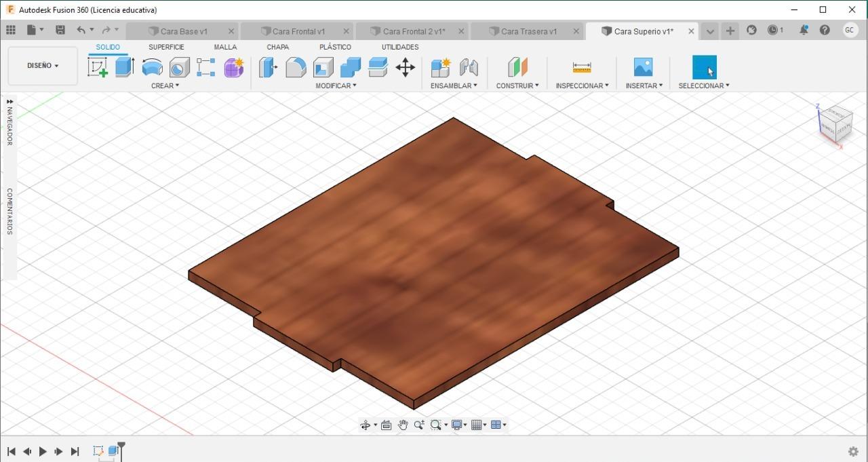The width and height of the screenshot is (868, 462).
Task: Click the Save disk icon
Action: pos(60,30)
